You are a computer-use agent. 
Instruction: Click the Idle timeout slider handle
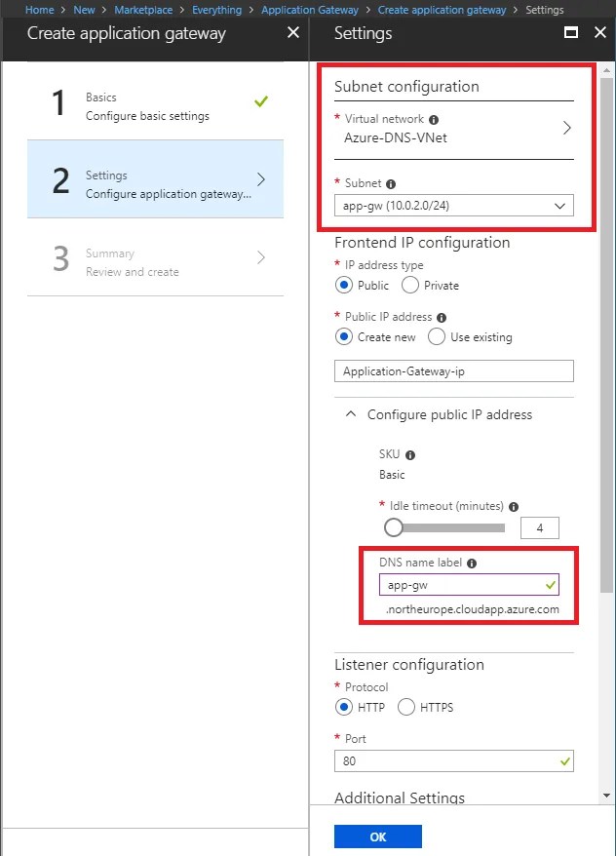click(394, 527)
